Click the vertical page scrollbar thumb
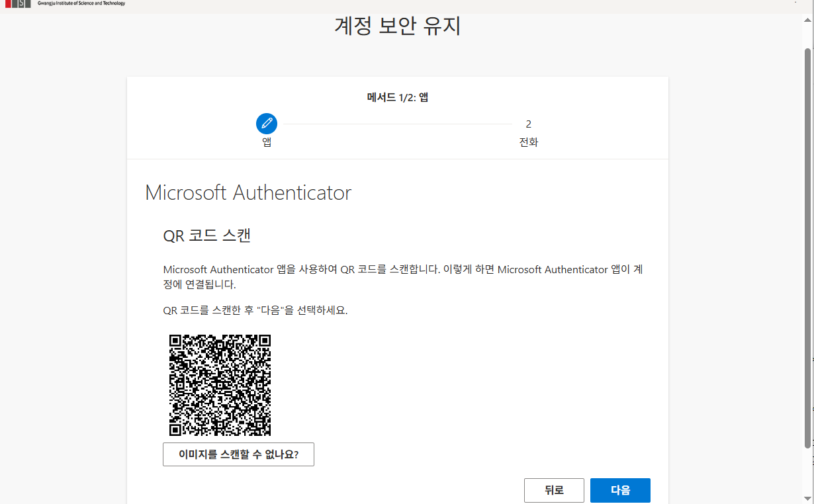Image resolution: width=814 pixels, height=504 pixels. point(807,248)
